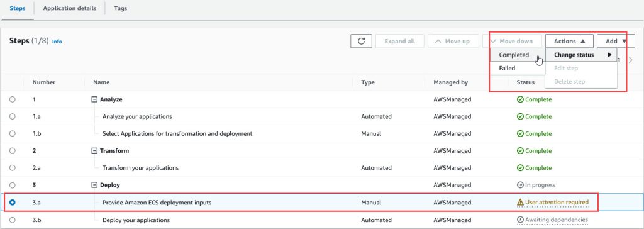644x229 pixels.
Task: Click Delete step menu entry
Action: click(581, 81)
